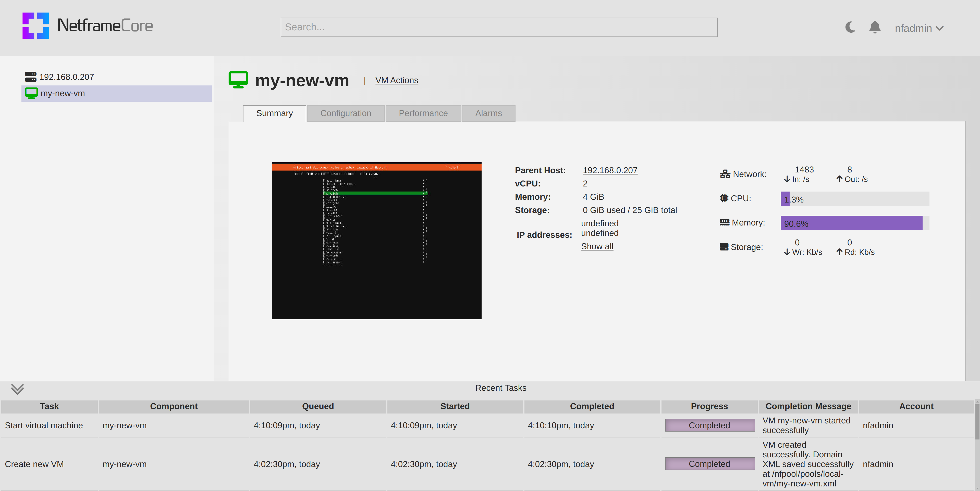Sort by the Task column header

coord(50,407)
